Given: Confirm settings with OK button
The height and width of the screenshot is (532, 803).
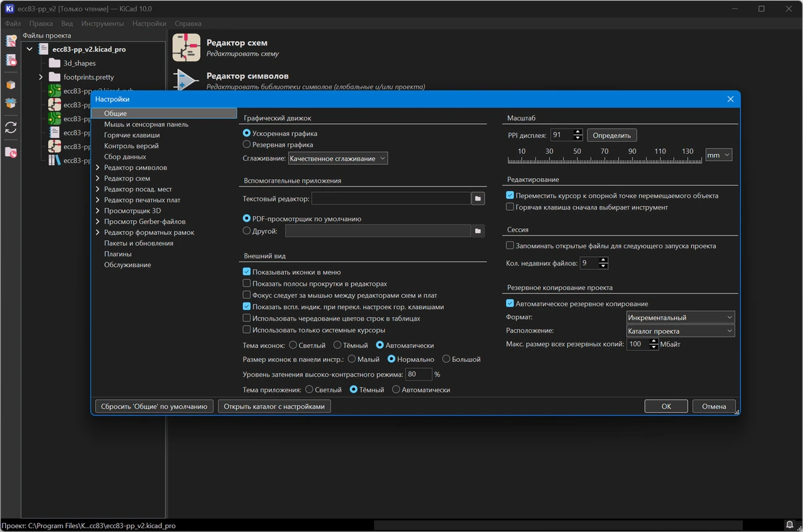Looking at the screenshot, I should (x=666, y=406).
